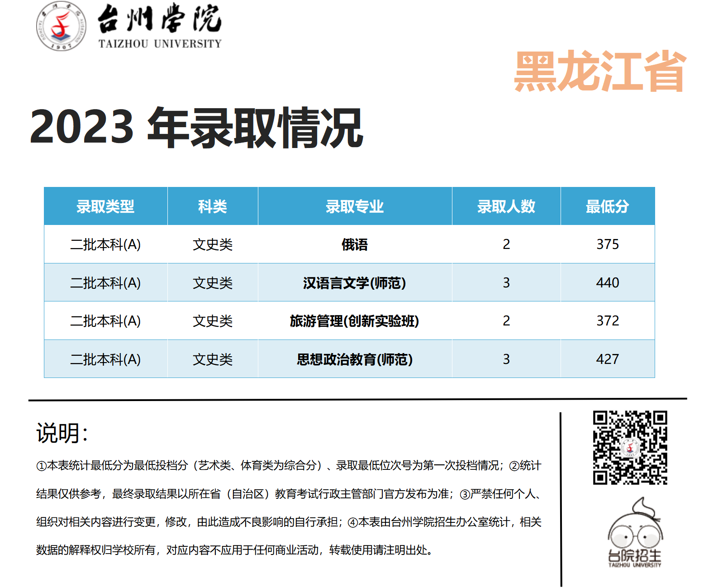Screen dimensions: 718x588
Task: Click 二批本科(A) in the 汉语言文学 row
Action: pos(105,283)
